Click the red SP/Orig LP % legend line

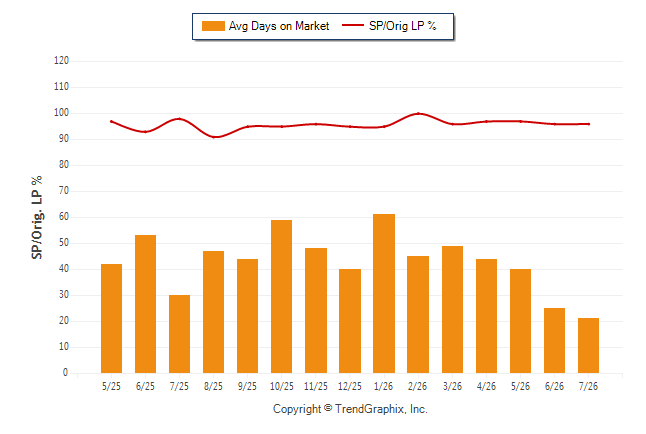point(353,25)
